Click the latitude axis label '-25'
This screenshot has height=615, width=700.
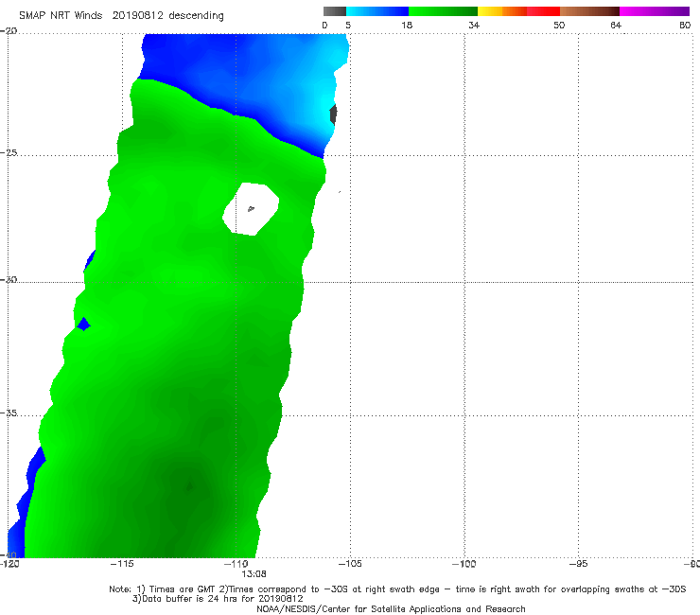click(x=9, y=152)
